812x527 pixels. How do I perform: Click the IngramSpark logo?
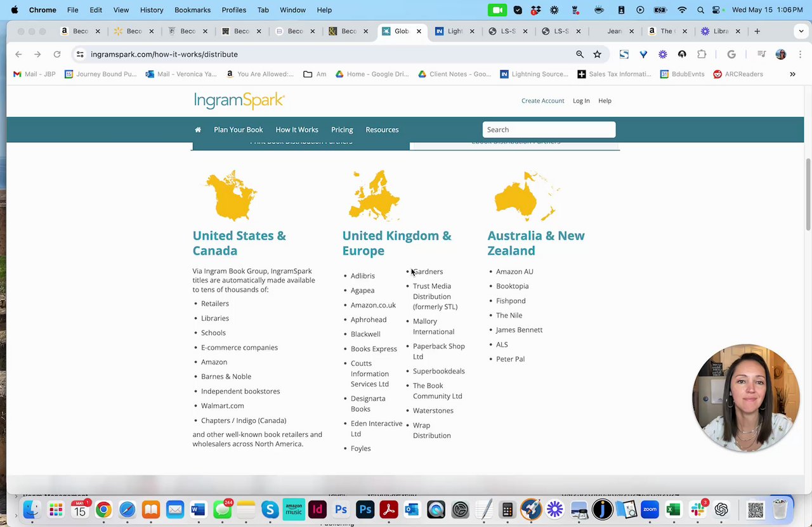coord(239,101)
